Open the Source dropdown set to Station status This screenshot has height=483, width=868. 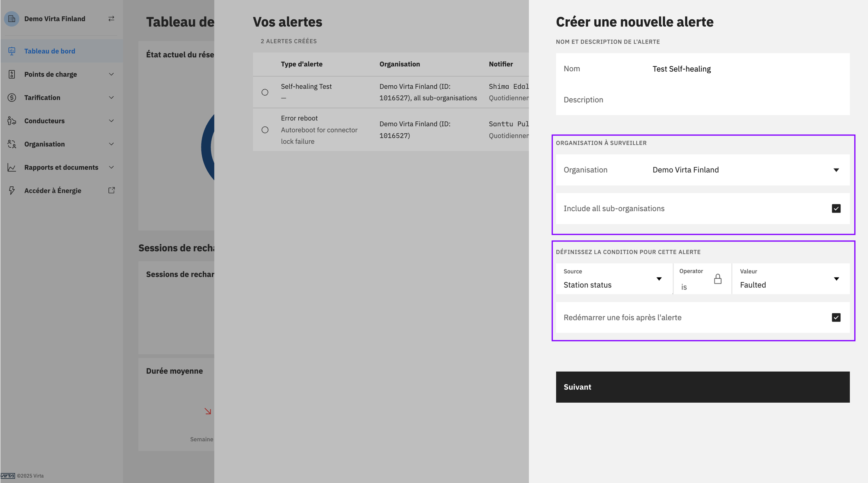614,279
